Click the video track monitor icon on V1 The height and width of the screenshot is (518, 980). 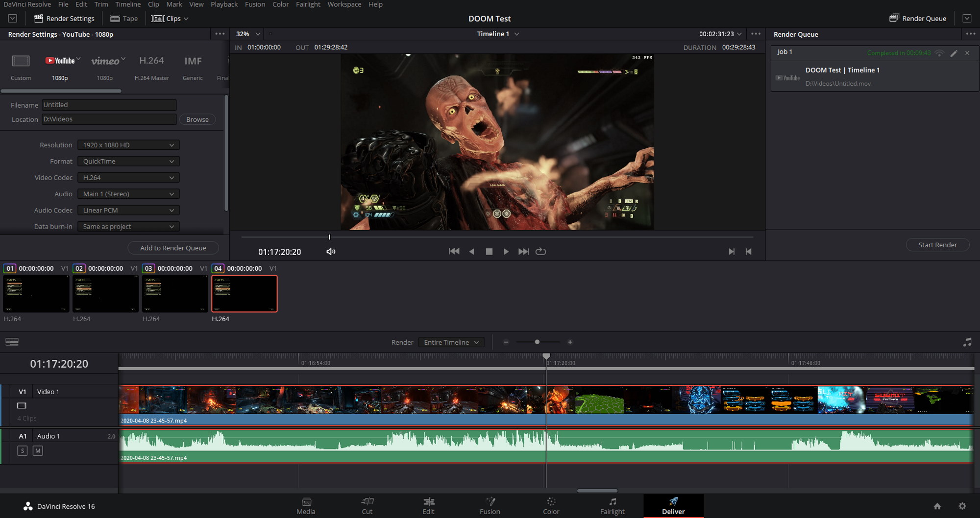(x=22, y=405)
